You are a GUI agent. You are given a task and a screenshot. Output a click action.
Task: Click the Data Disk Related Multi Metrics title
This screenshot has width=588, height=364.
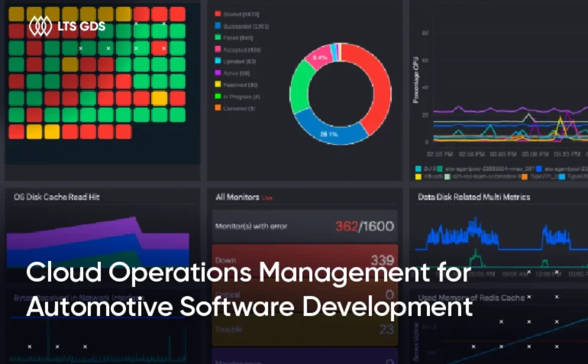pos(474,197)
